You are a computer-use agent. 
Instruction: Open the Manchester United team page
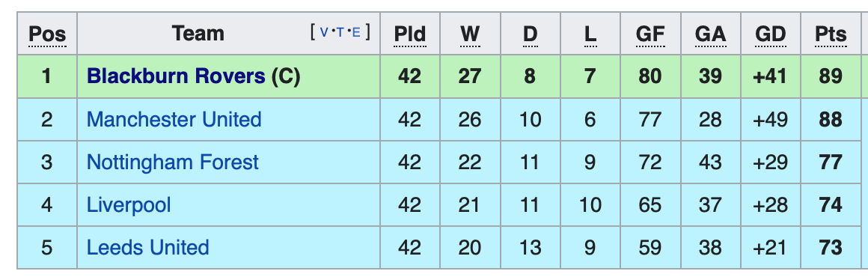coord(174,120)
